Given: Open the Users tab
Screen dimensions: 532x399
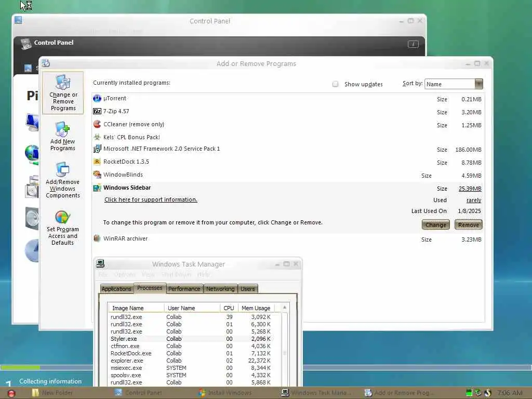Looking at the screenshot, I should [x=248, y=289].
